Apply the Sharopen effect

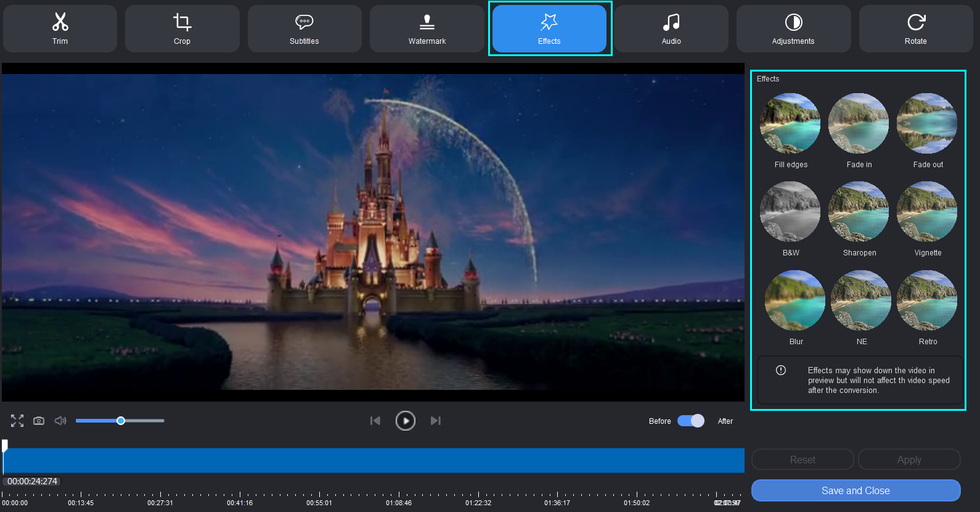click(x=859, y=212)
